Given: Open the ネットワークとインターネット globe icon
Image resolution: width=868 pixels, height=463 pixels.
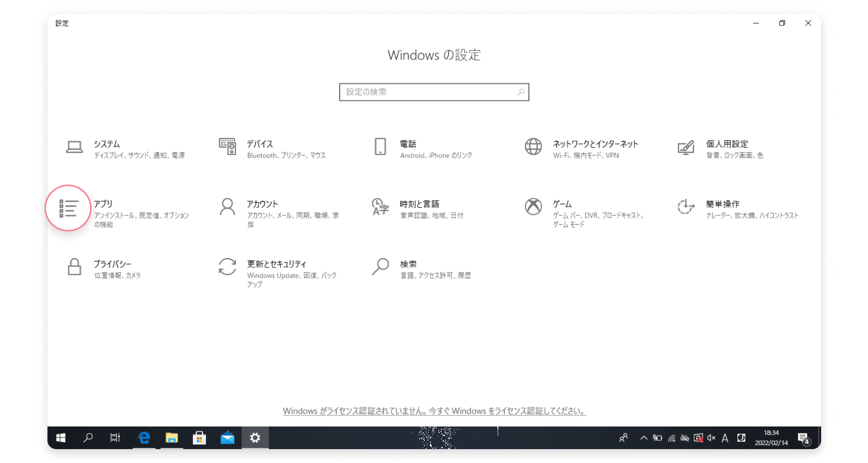Looking at the screenshot, I should click(x=533, y=147).
